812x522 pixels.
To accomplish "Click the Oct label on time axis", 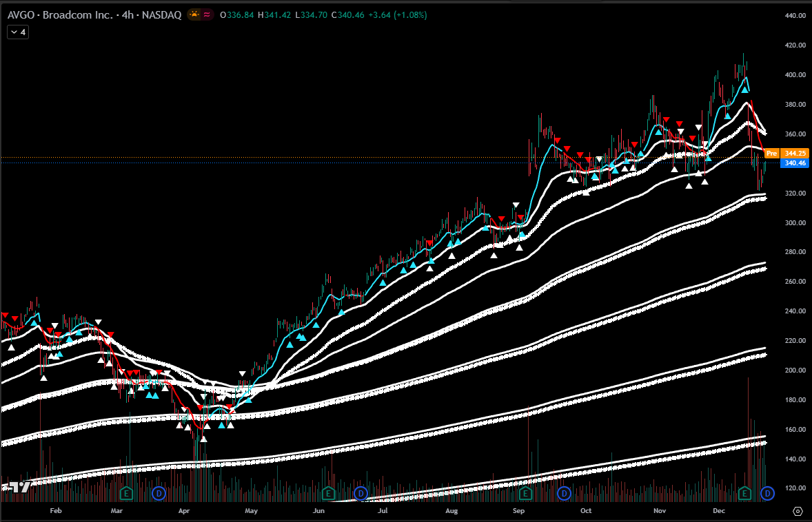I will click(x=586, y=510).
